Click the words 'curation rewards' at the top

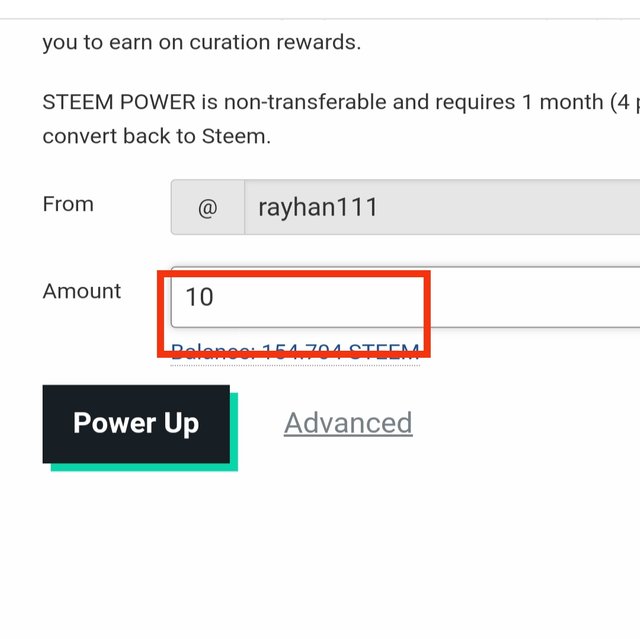tap(276, 42)
